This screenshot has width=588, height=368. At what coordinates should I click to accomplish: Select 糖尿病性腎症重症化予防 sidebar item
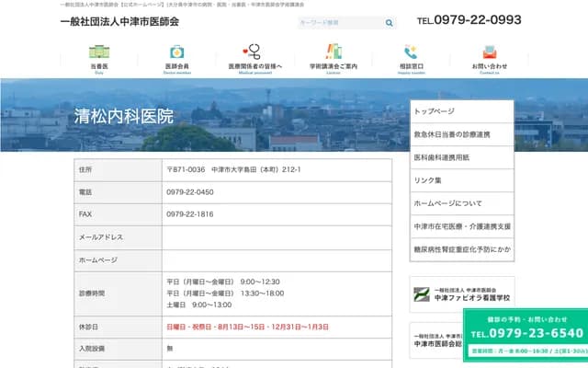(x=461, y=249)
